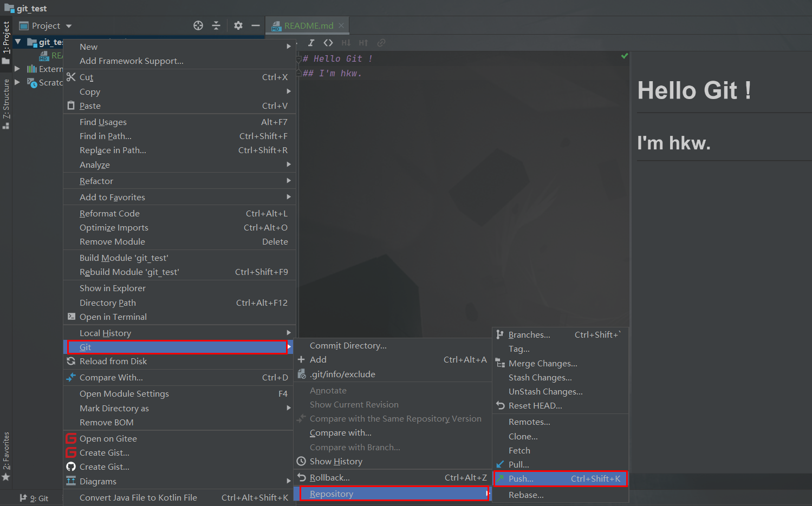Expand the Copy submenu

(179, 91)
